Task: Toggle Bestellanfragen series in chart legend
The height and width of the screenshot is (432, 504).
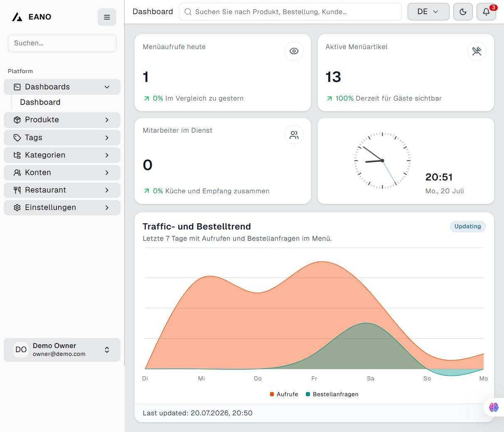Action: [332, 394]
